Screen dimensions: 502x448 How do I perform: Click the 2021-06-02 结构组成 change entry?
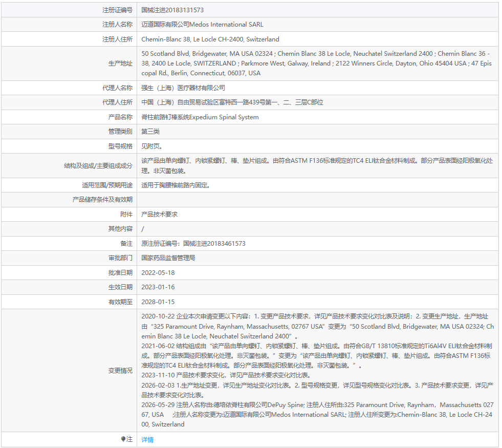tap(317, 355)
